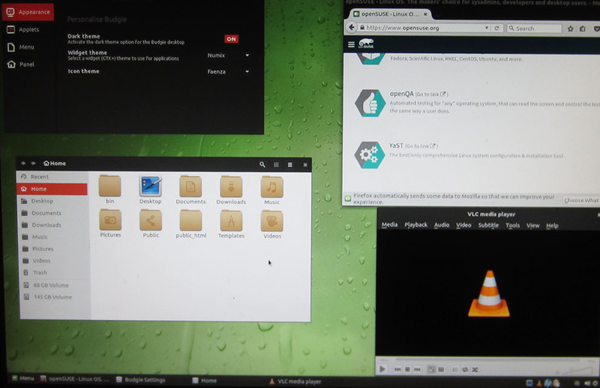The image size is (600, 388).
Task: Follow the openQA link
Action: click(x=401, y=94)
